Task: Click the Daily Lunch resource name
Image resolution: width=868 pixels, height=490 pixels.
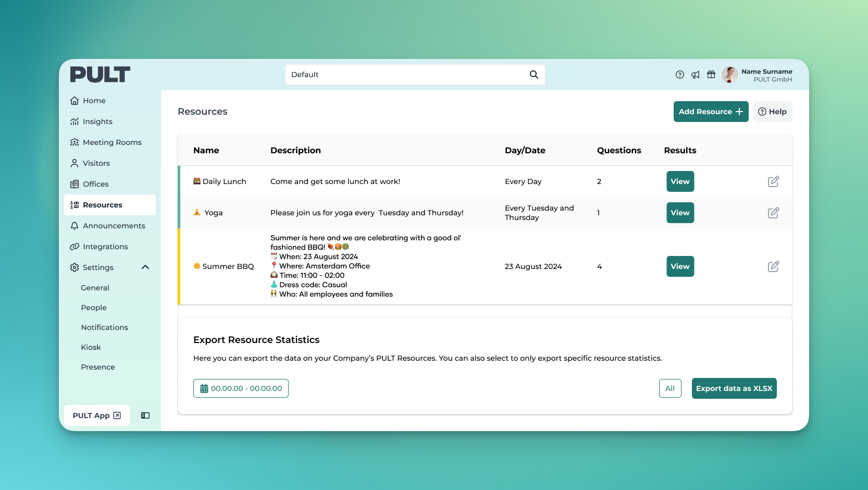Action: coord(224,181)
